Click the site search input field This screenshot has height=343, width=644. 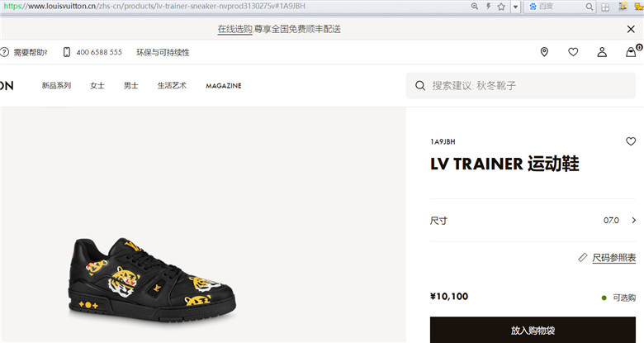[x=521, y=86]
